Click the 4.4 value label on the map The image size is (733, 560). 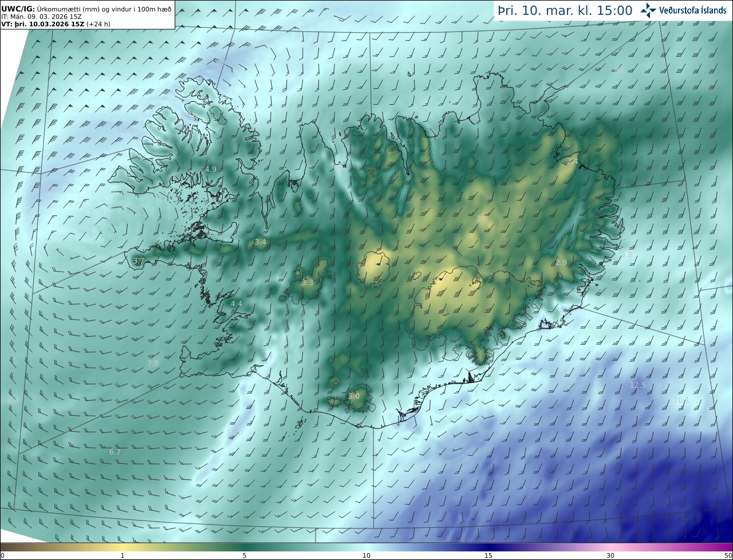(237, 303)
